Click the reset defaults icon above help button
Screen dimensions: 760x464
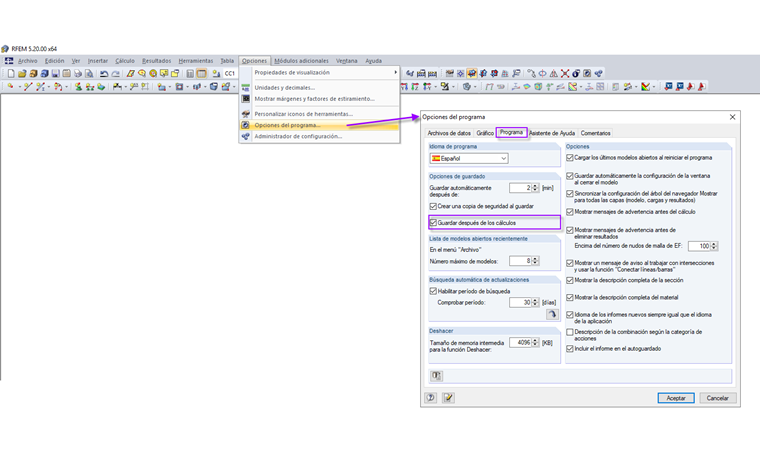pyautogui.click(x=436, y=376)
